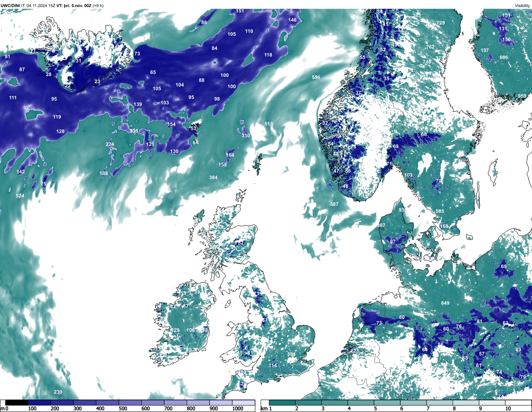Select the value 158

(x=223, y=165)
